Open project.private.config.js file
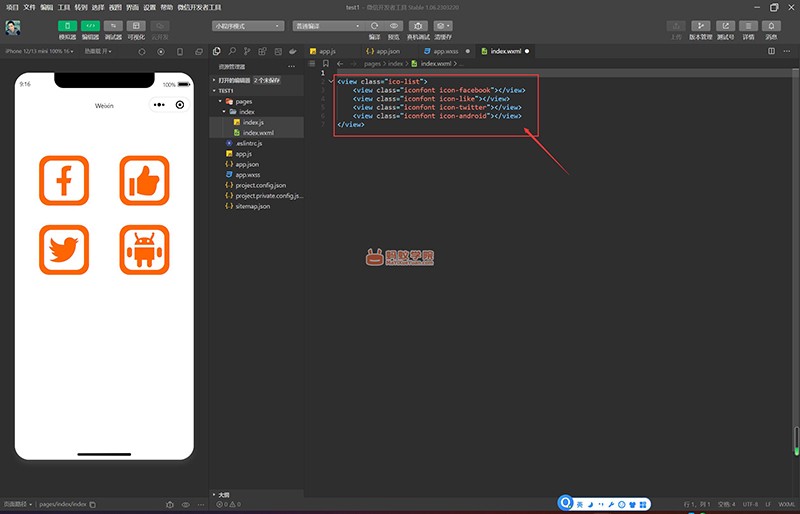Viewport: 800px width, 514px height. point(257,195)
